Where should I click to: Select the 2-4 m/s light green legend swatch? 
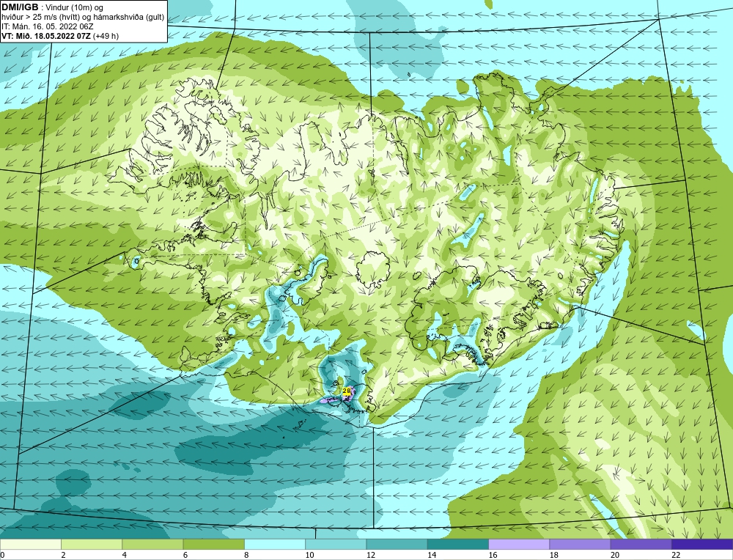pos(92,544)
